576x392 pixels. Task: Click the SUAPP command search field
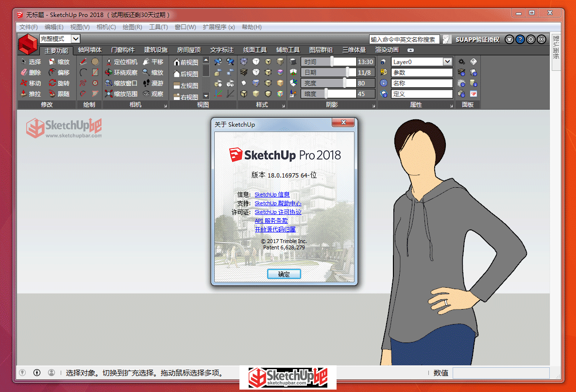pyautogui.click(x=404, y=39)
